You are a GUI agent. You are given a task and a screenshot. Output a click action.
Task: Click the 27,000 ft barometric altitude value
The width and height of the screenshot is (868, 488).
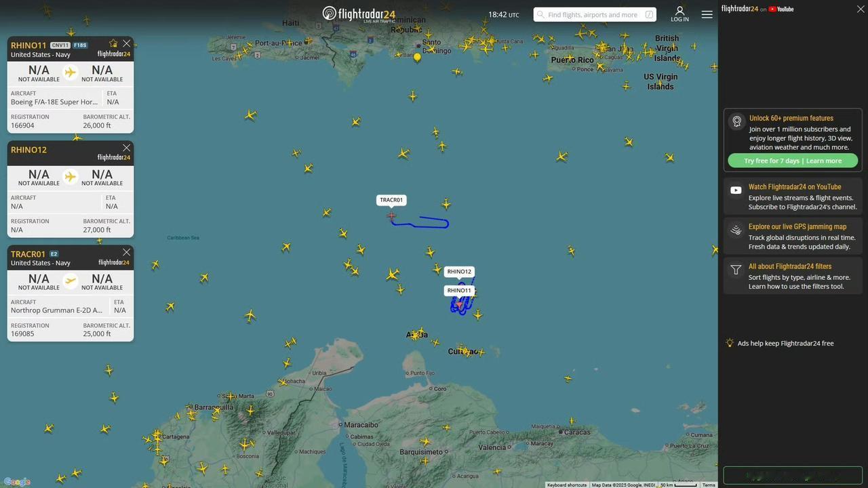pos(97,230)
